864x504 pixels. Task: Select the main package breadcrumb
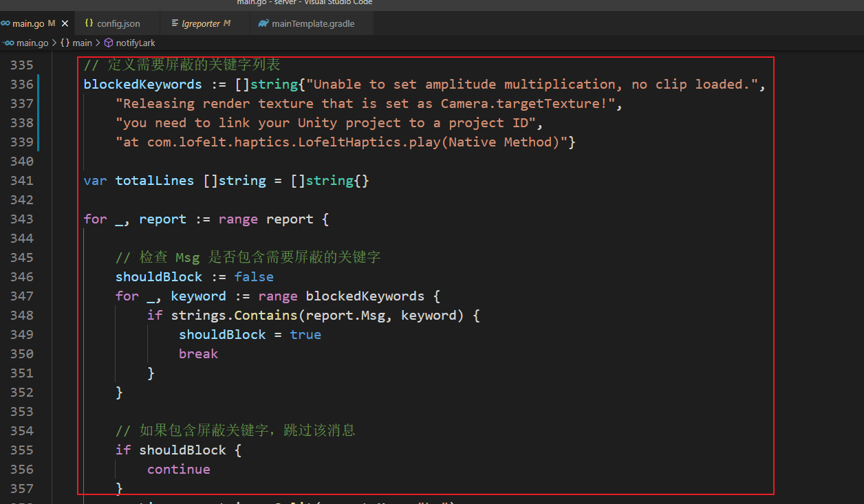click(x=82, y=43)
